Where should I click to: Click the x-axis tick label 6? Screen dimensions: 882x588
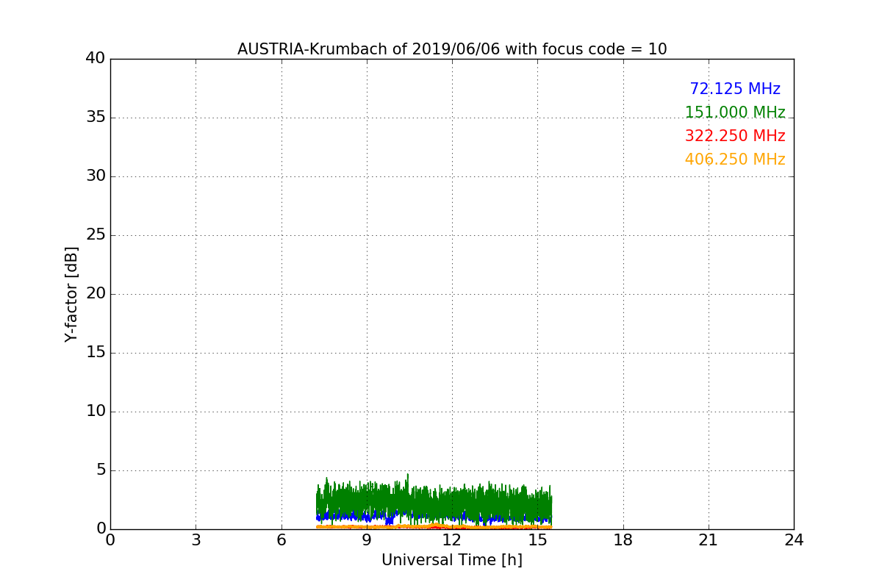click(x=282, y=540)
